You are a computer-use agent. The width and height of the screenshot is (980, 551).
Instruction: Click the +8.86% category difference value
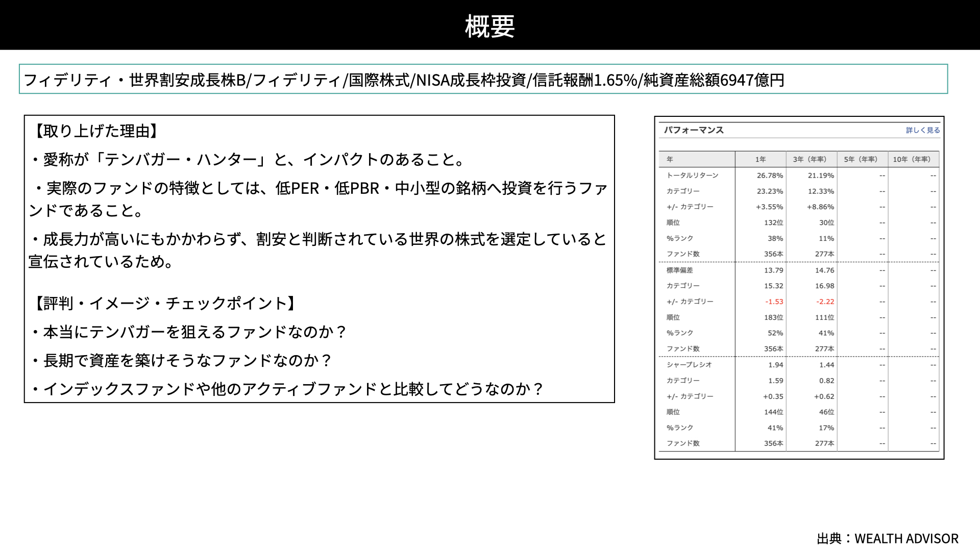(820, 207)
